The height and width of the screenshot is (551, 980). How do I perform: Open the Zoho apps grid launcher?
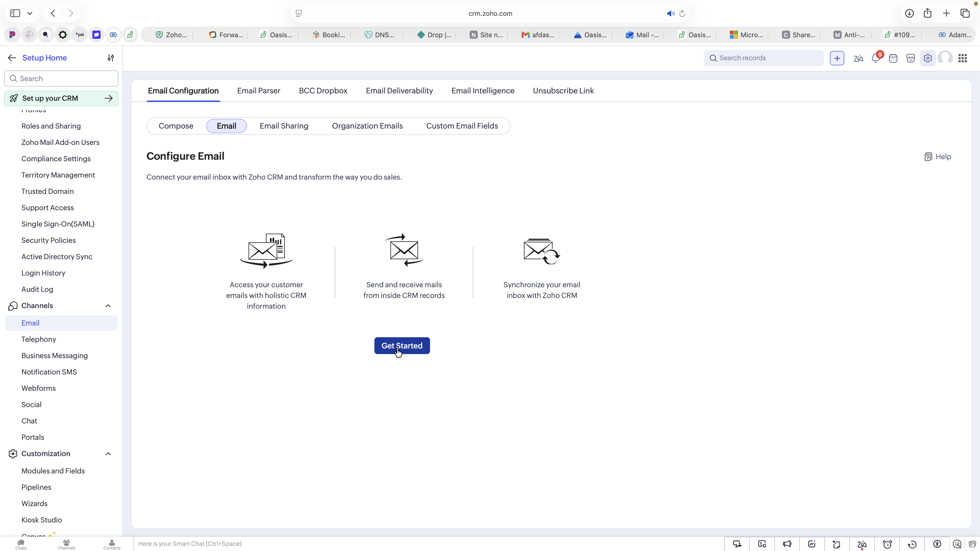tap(962, 58)
